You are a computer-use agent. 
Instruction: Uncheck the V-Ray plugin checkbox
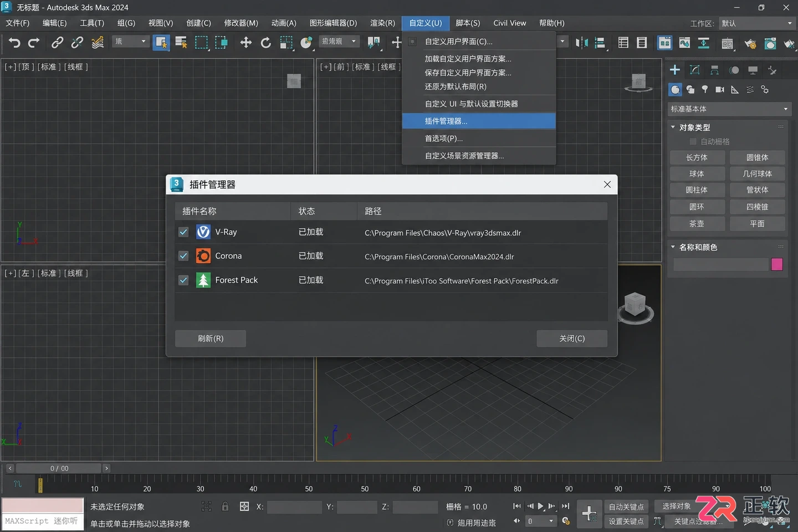click(183, 232)
